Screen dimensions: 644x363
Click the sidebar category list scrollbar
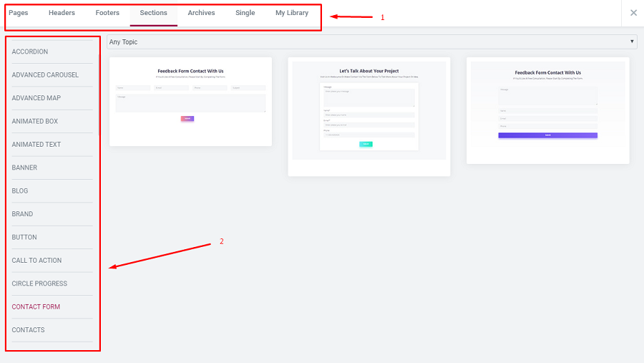click(x=99, y=93)
